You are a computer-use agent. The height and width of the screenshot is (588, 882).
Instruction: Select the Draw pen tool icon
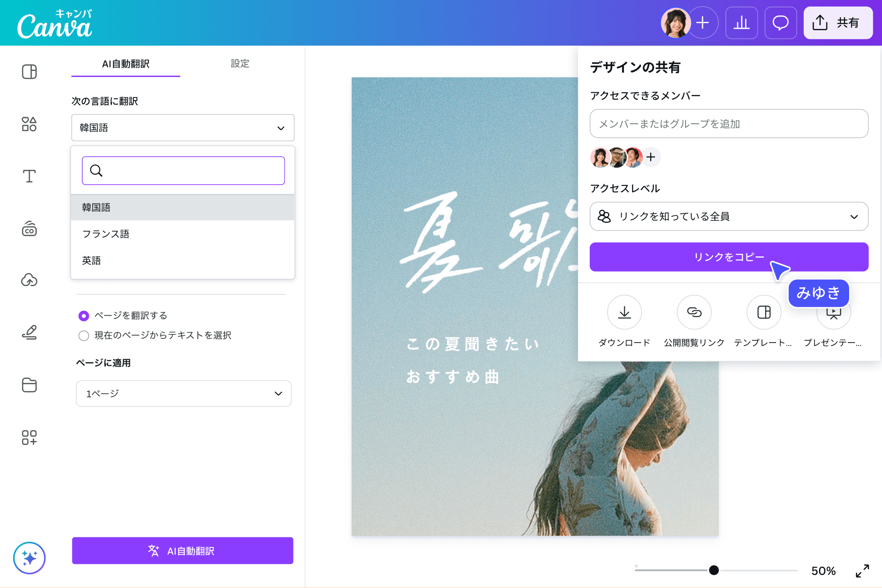(29, 332)
